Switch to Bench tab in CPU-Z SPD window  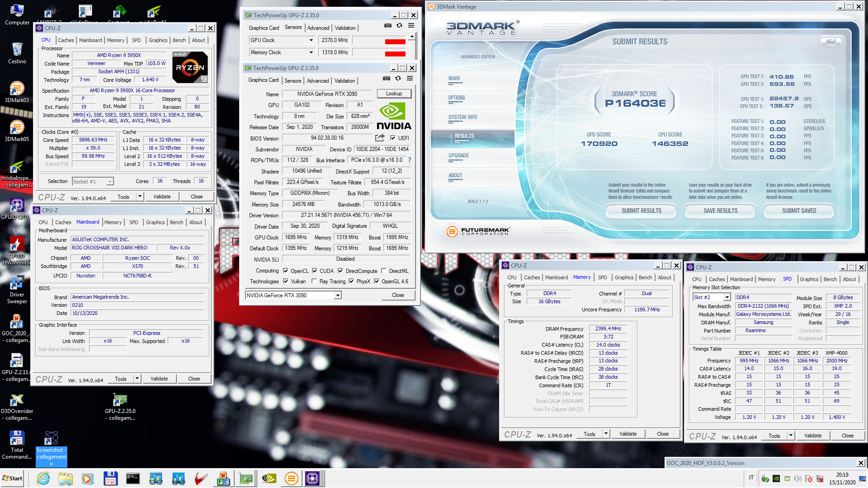pos(830,279)
